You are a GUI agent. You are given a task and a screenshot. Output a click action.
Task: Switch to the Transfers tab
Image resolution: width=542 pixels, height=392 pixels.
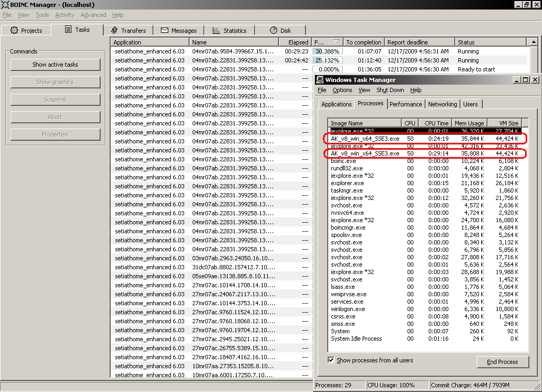click(129, 30)
